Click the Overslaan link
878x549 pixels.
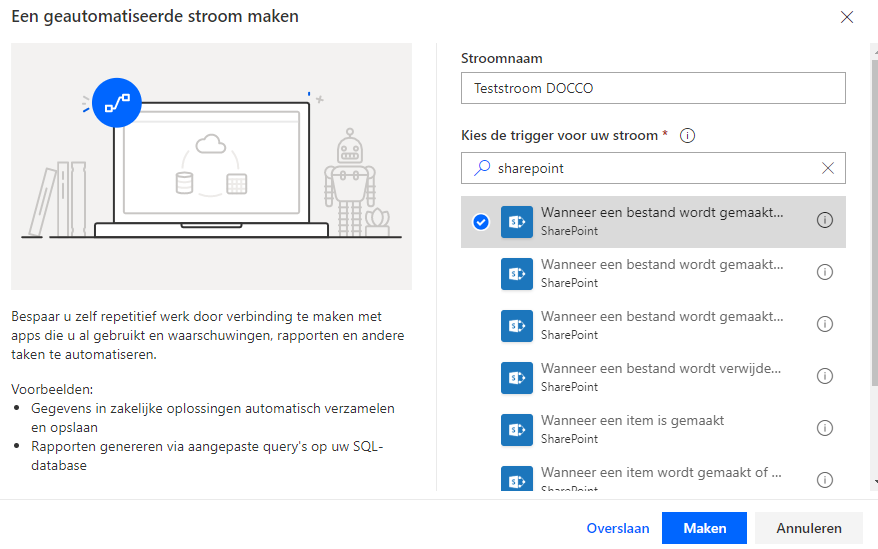click(x=618, y=528)
